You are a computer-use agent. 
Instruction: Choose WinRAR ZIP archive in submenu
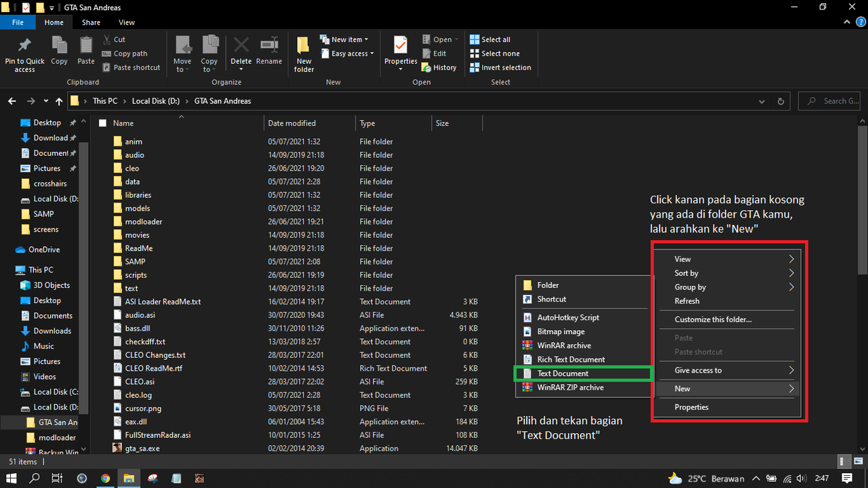click(584, 388)
